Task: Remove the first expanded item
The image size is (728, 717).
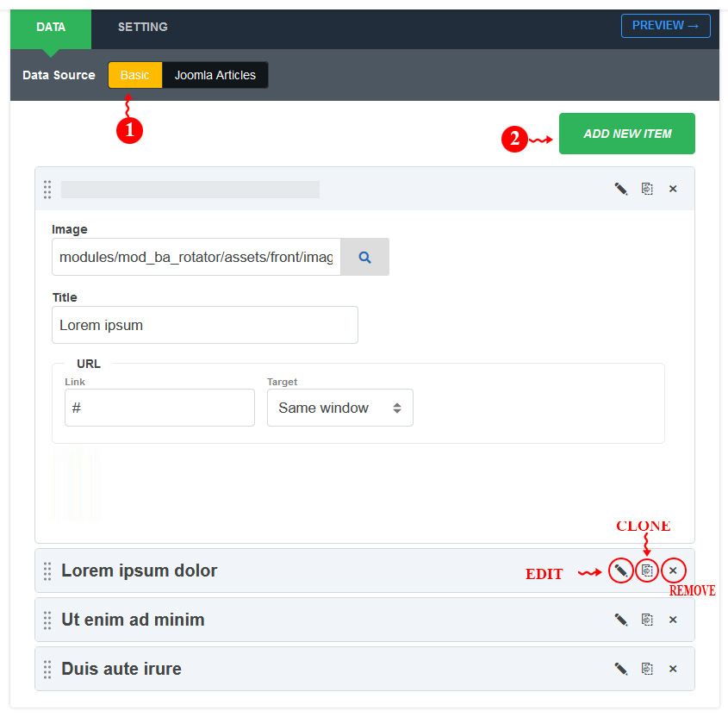Action: pyautogui.click(x=673, y=189)
